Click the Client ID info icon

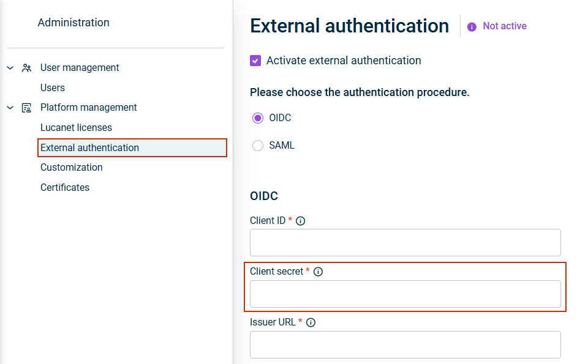(x=301, y=221)
